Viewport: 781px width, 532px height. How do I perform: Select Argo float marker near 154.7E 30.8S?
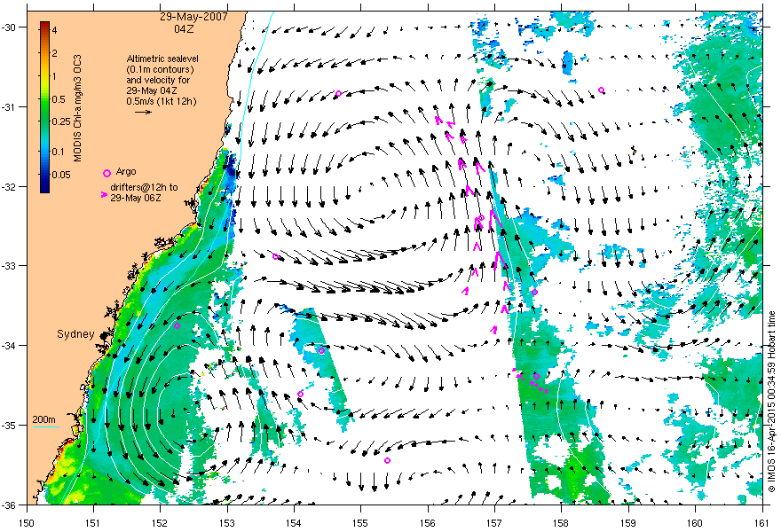click(338, 94)
